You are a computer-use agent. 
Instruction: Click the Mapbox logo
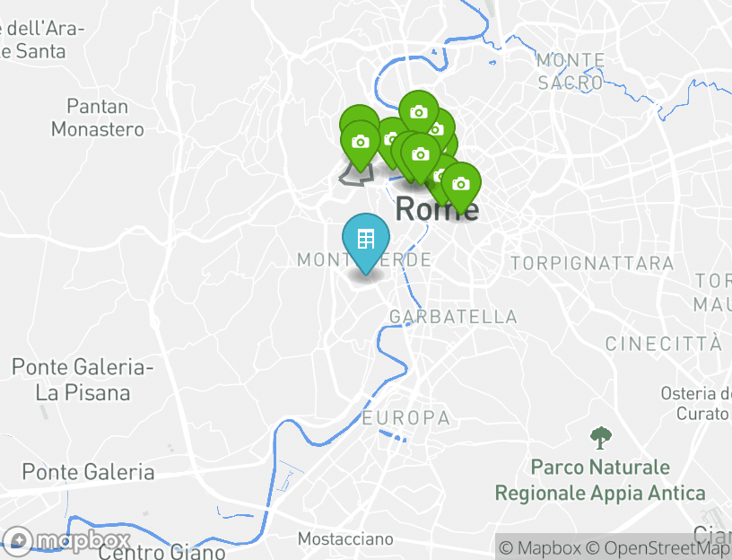[x=65, y=541]
